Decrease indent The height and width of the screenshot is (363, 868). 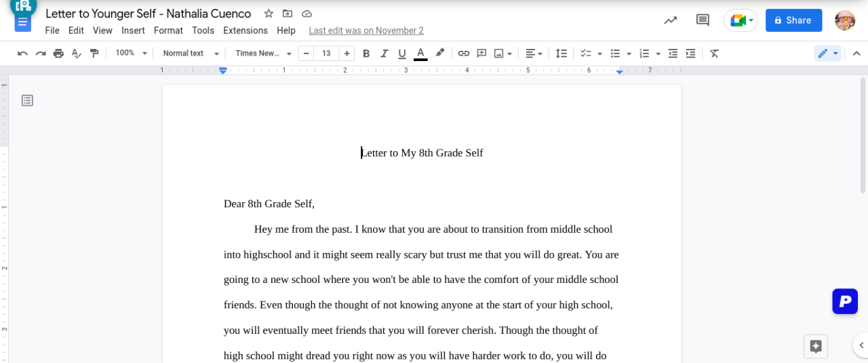pos(673,53)
